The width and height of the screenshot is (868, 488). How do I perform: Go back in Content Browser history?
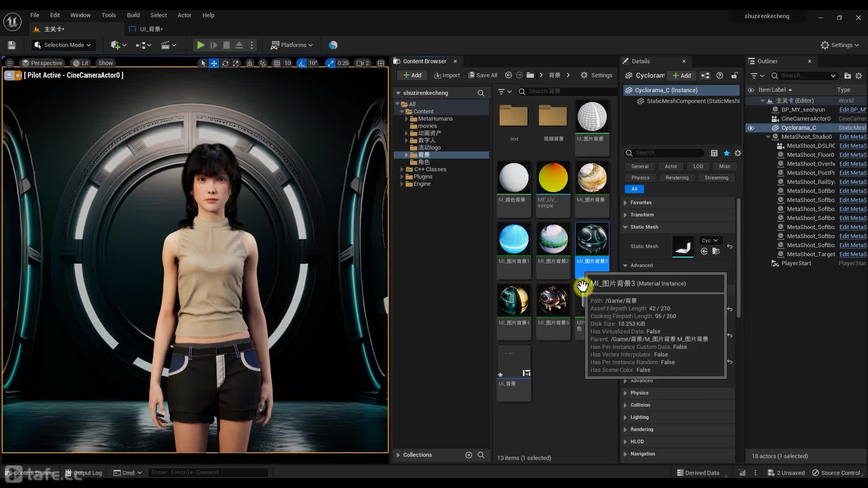(x=509, y=75)
